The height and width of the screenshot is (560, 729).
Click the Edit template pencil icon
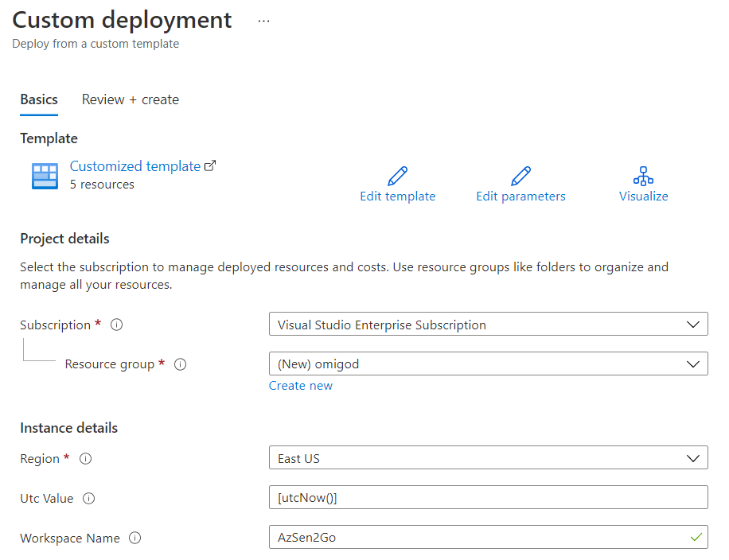(x=397, y=176)
